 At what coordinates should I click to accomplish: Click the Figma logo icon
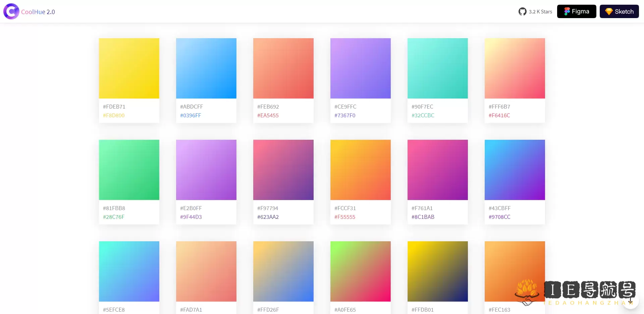point(568,11)
